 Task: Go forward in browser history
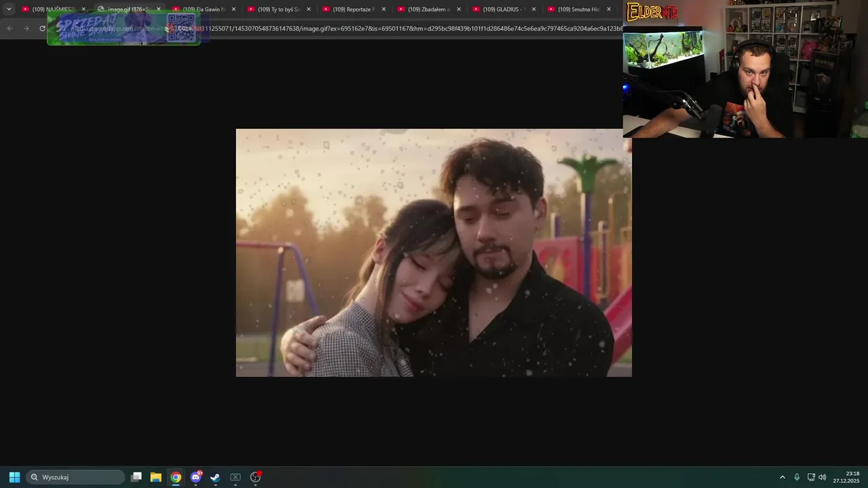pyautogui.click(x=26, y=28)
